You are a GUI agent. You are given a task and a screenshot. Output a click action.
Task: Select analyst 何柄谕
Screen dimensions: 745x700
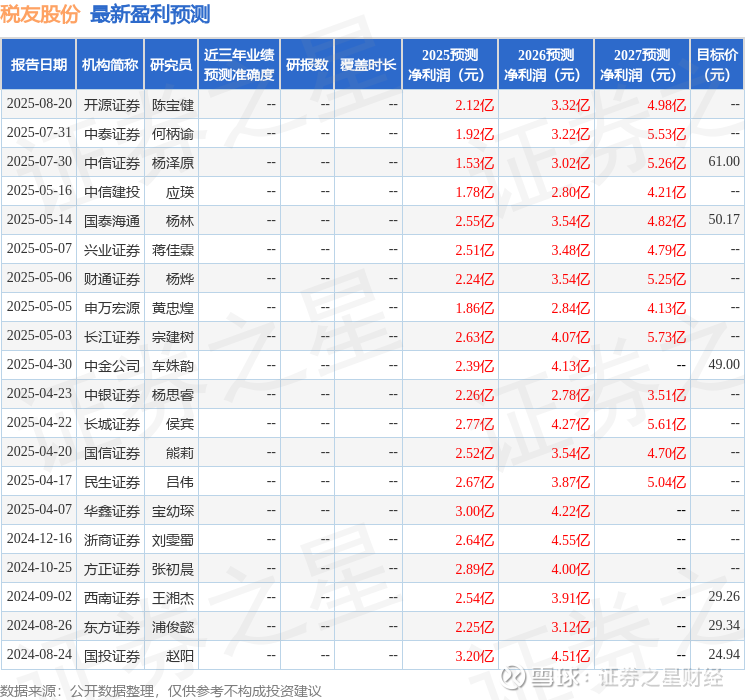[173, 134]
